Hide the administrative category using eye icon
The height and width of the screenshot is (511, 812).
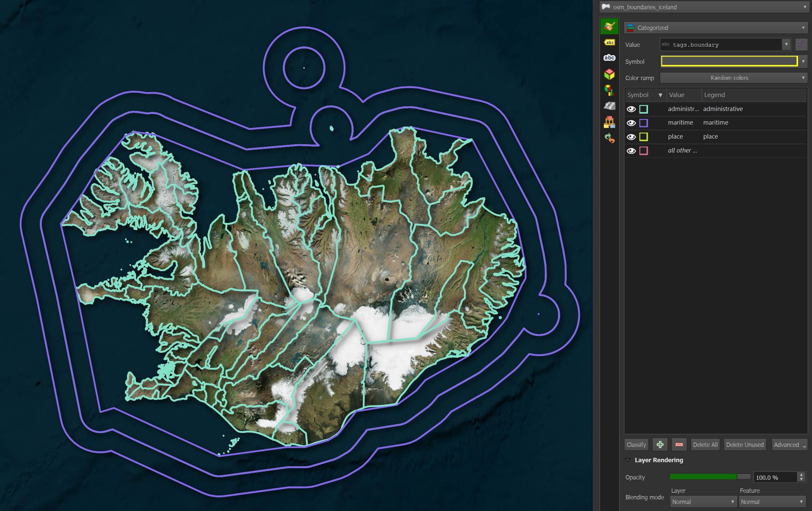(x=631, y=109)
